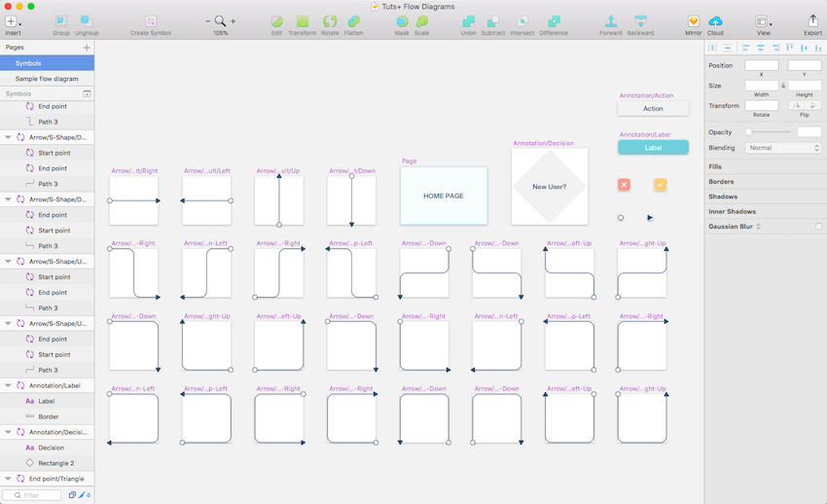Image resolution: width=827 pixels, height=504 pixels.
Task: Collapse the End point/Triangle group
Action: [x=8, y=479]
